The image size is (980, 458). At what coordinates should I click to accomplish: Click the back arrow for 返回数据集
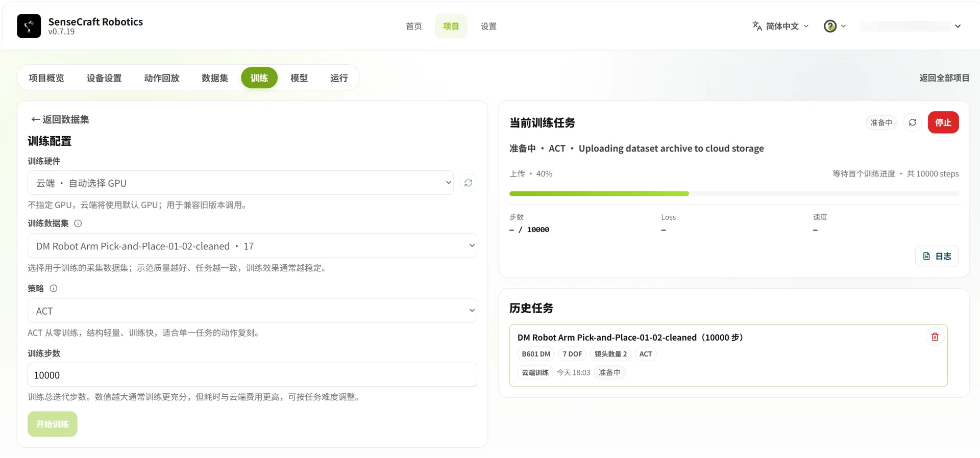point(36,119)
